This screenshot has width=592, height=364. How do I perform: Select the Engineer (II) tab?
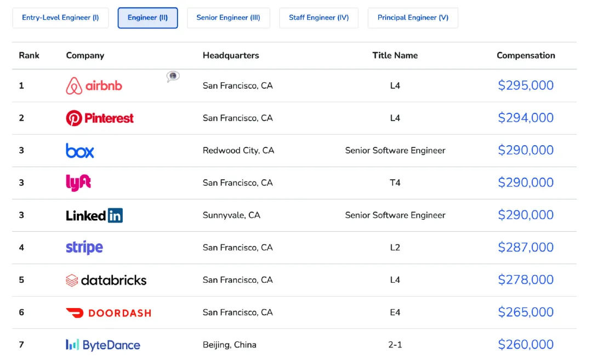[x=147, y=18]
